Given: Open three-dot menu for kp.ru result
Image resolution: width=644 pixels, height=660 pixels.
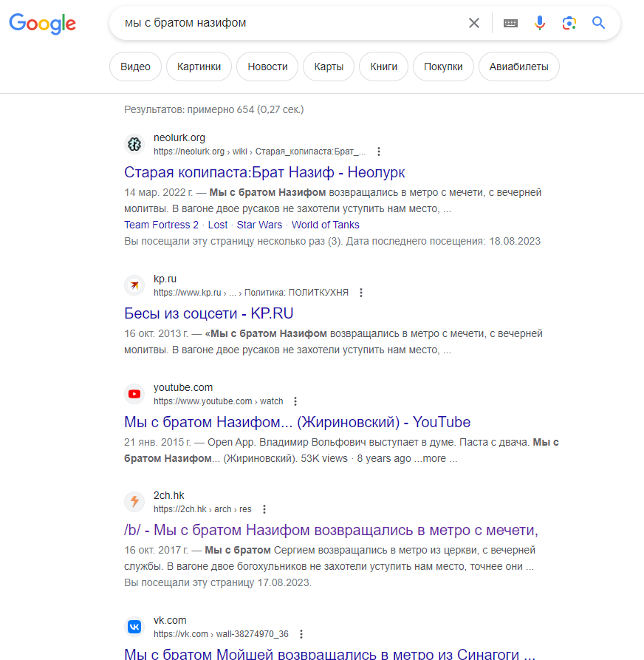Looking at the screenshot, I should point(361,293).
